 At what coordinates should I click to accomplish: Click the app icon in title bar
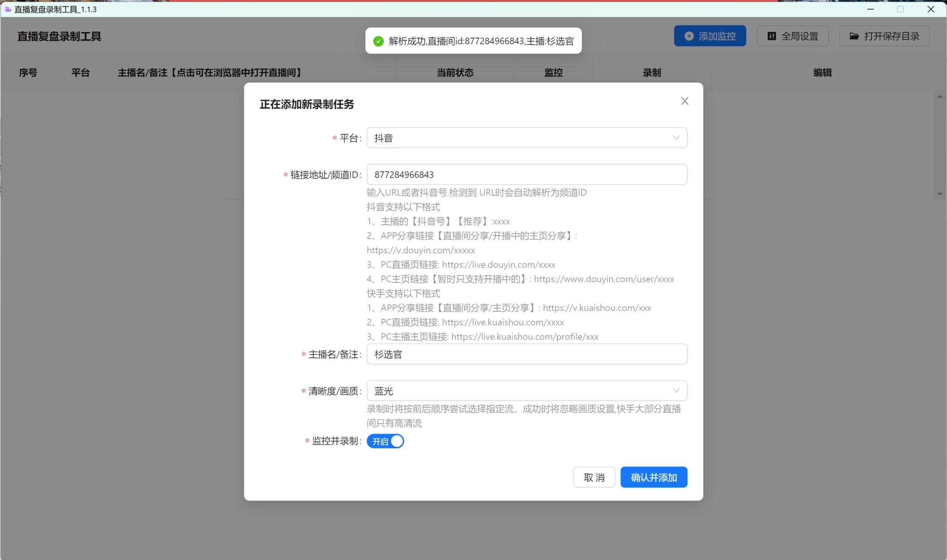8,9
